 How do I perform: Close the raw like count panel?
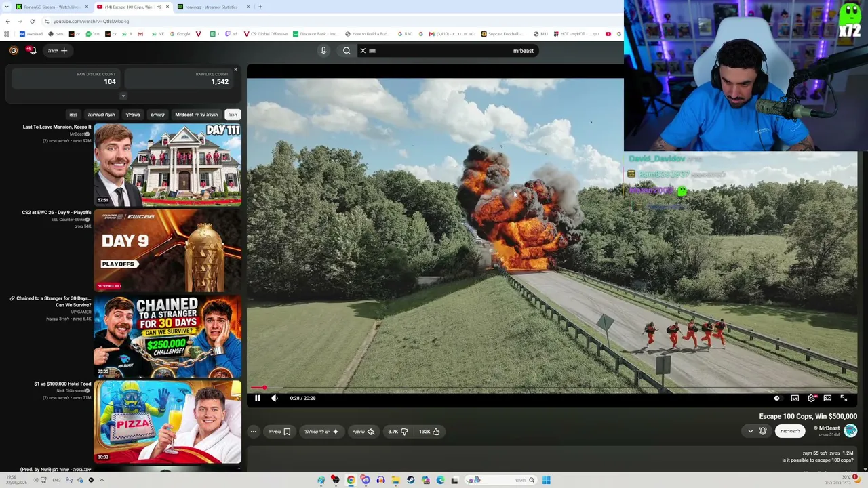coord(235,70)
